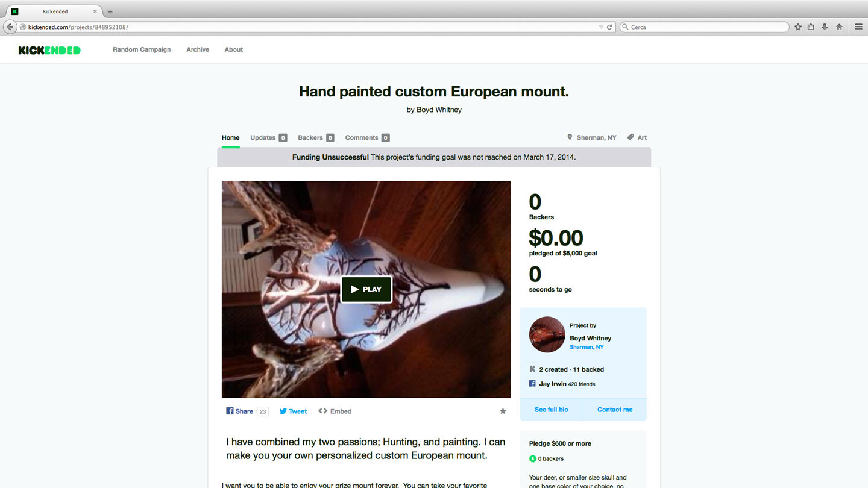Go to browser home icon
The height and width of the screenshot is (488, 868).
(x=839, y=27)
